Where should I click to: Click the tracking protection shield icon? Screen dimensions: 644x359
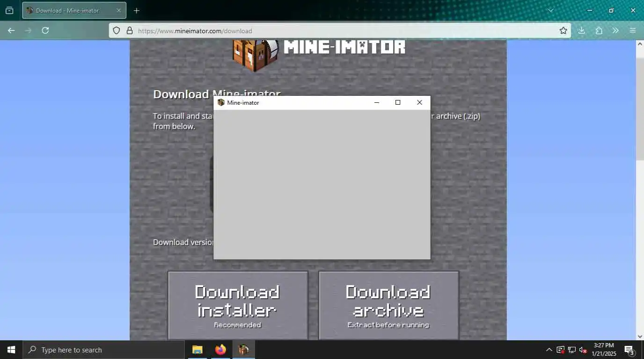tap(117, 31)
